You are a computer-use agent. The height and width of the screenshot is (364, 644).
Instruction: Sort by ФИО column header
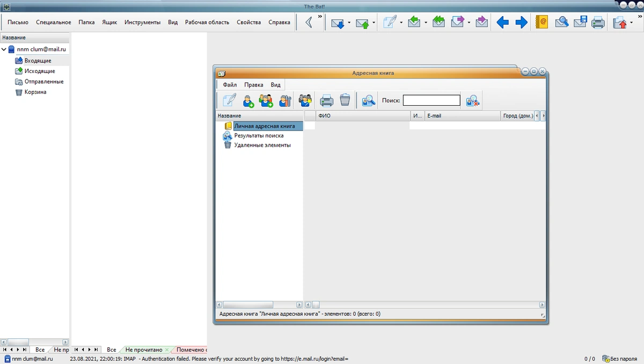[363, 115]
